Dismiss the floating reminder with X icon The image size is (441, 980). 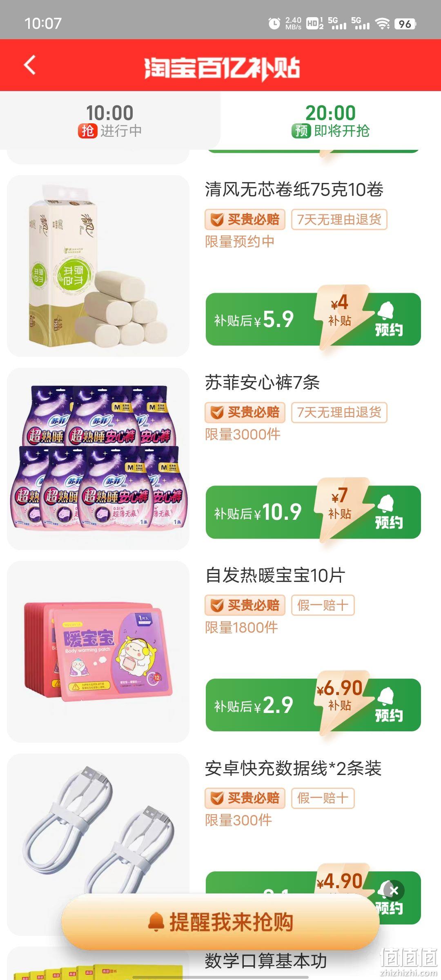[394, 891]
